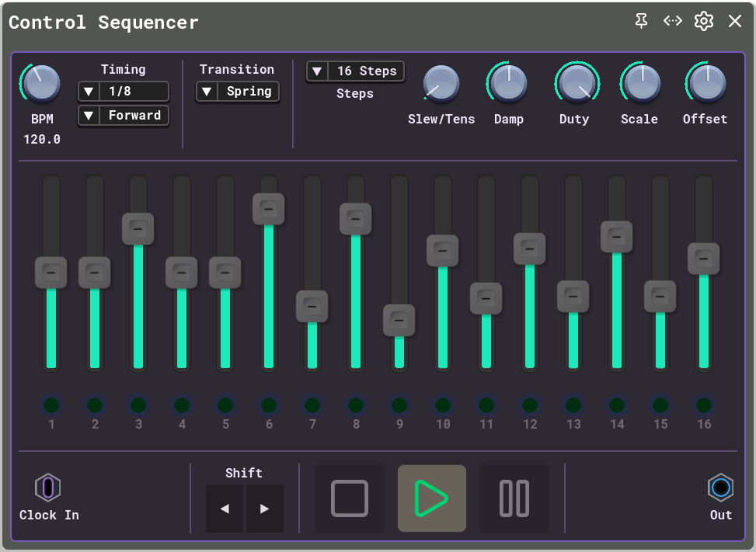Click the arrow beside Spring
Screen dimensions: 756x552
(207, 91)
